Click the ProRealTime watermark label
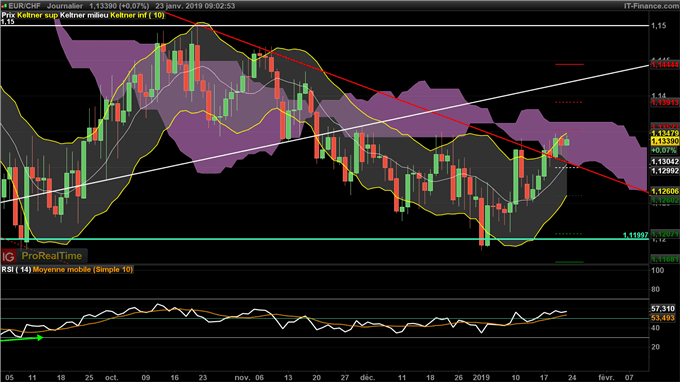The height and width of the screenshot is (382, 680). point(52,256)
